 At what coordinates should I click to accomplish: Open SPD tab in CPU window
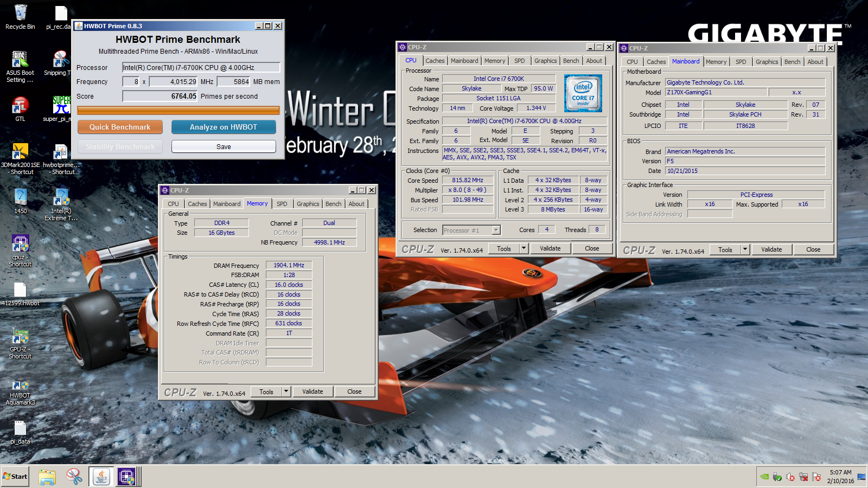[520, 61]
